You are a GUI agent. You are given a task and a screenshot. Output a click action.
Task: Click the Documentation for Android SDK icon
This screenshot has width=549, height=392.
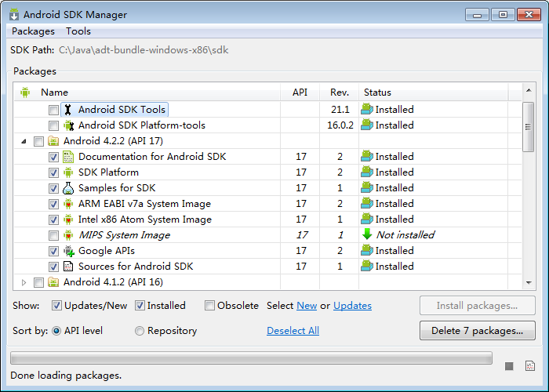[68, 157]
